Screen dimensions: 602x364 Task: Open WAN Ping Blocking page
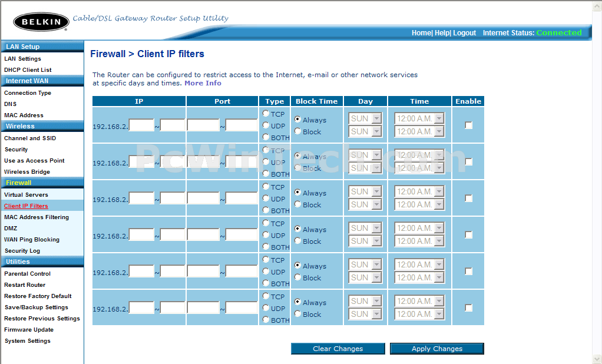coord(32,239)
